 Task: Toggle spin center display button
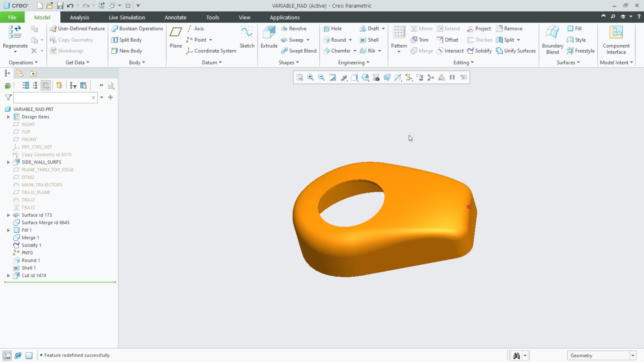pyautogui.click(x=431, y=78)
